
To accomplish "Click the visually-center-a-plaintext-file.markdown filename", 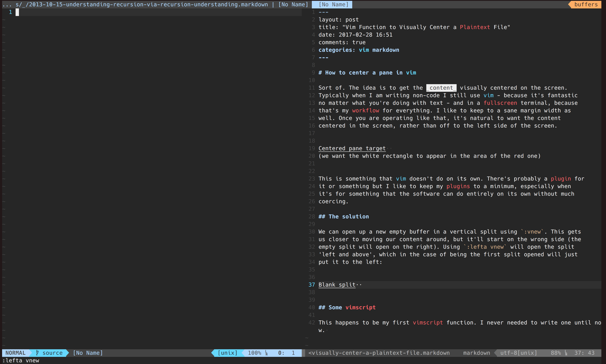I will (379, 353).
